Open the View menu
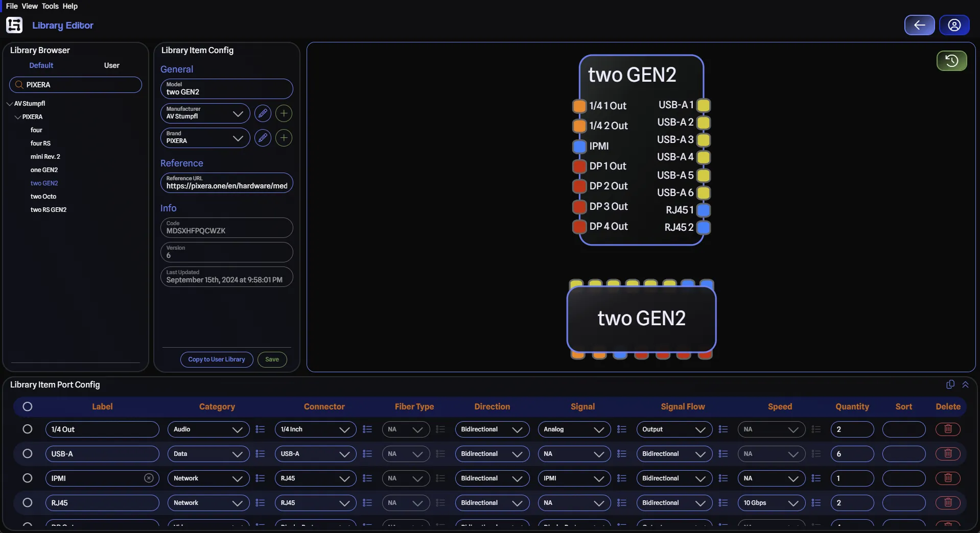Image resolution: width=980 pixels, height=533 pixels. pos(30,6)
